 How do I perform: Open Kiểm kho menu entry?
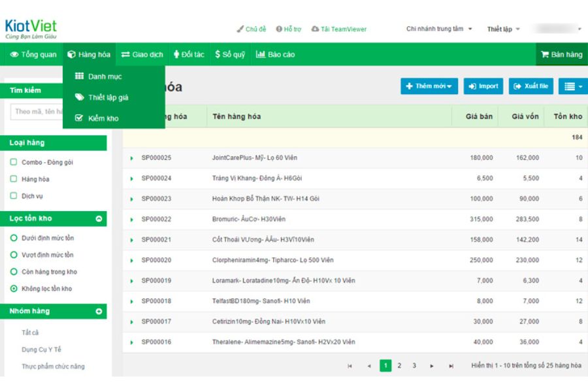114,118
